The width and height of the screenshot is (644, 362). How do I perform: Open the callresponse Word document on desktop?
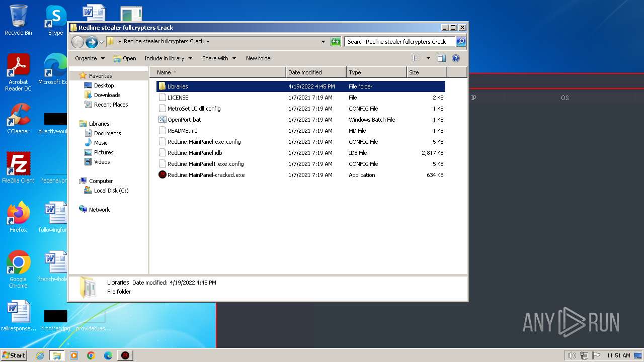18,317
